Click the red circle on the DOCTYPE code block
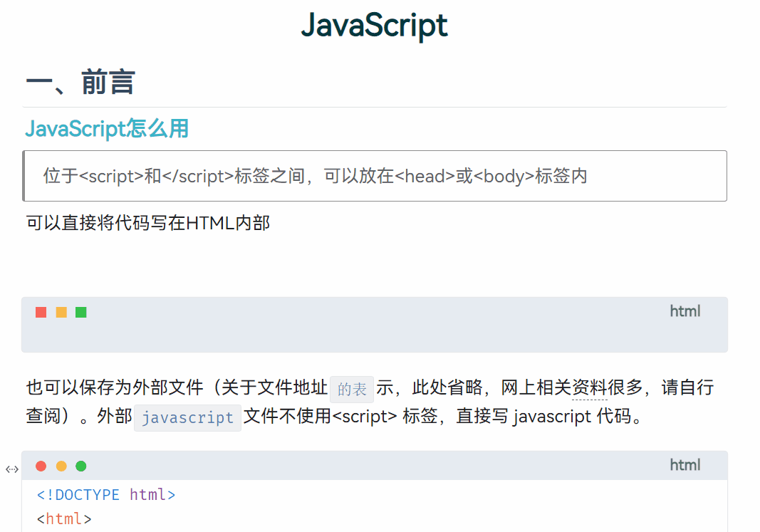The width and height of the screenshot is (760, 532). tap(41, 466)
